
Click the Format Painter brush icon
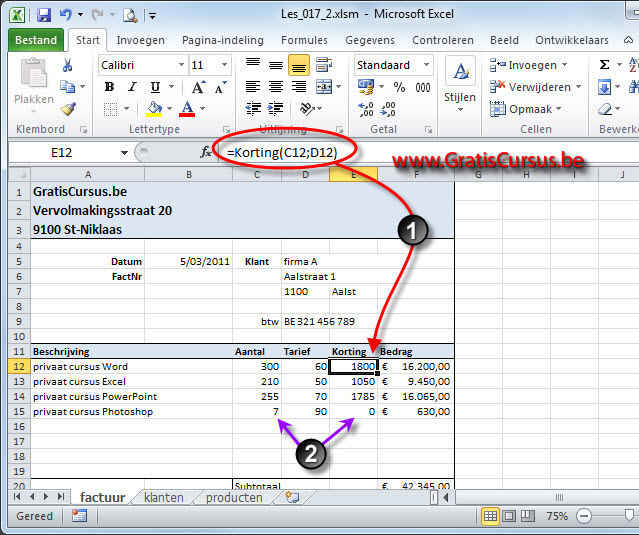[x=68, y=108]
